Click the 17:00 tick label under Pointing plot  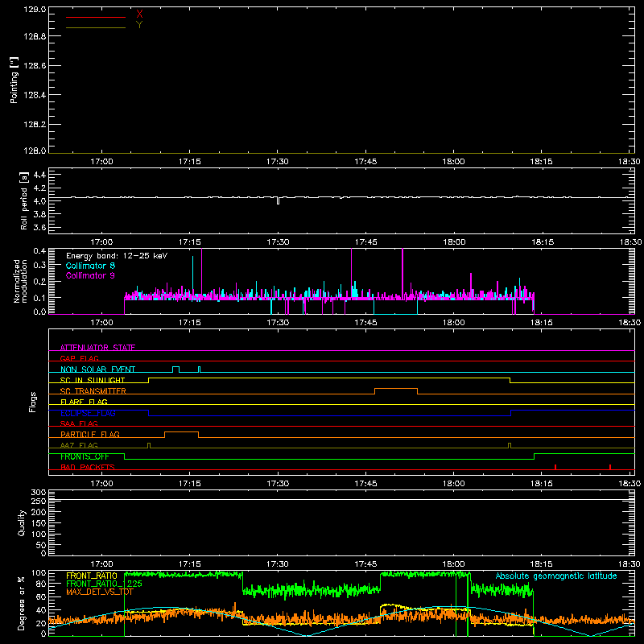(x=101, y=162)
